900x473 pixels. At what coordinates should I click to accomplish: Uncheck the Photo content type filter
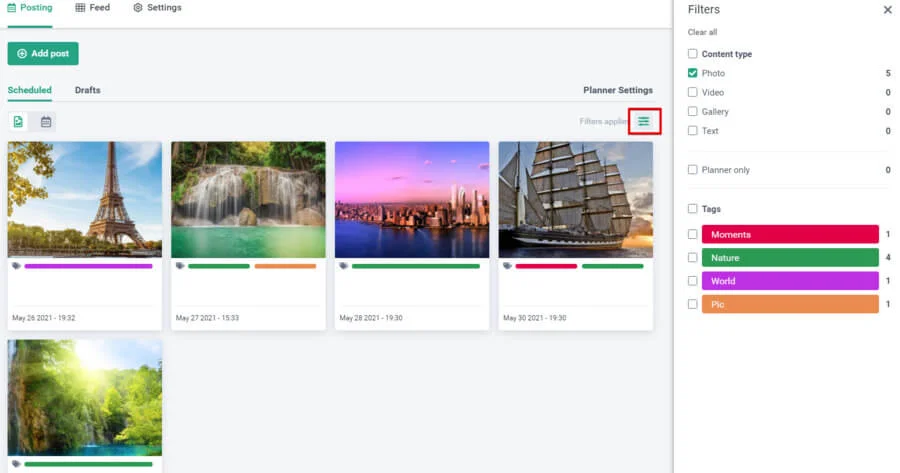pyautogui.click(x=693, y=73)
